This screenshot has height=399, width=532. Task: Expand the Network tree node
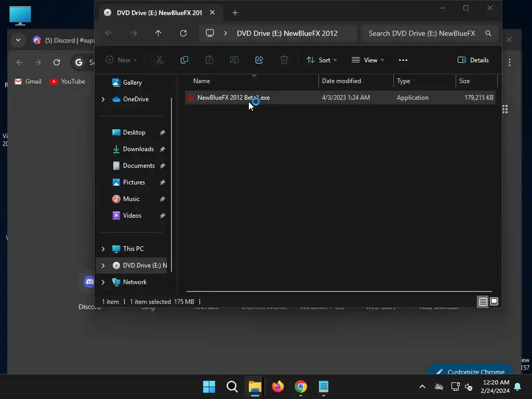[103, 282]
